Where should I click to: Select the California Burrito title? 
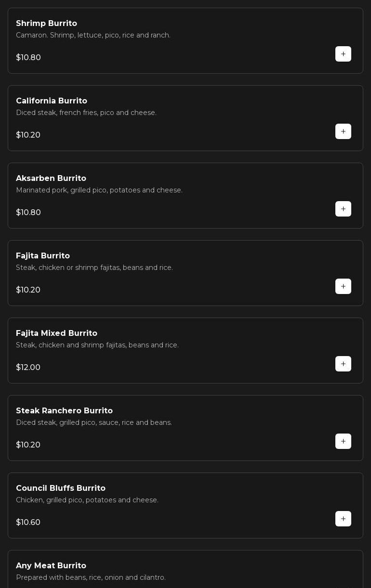[x=52, y=101]
